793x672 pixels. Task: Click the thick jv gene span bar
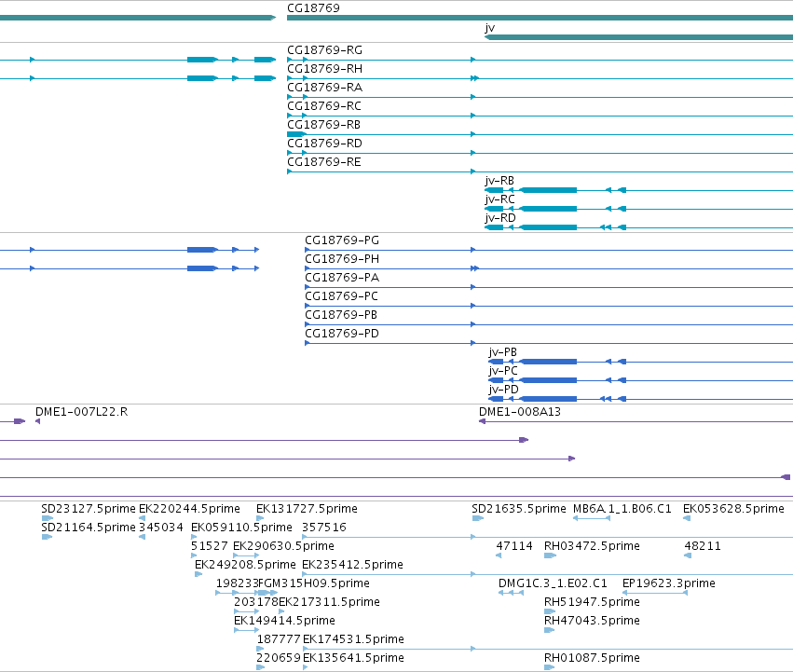pyautogui.click(x=638, y=37)
